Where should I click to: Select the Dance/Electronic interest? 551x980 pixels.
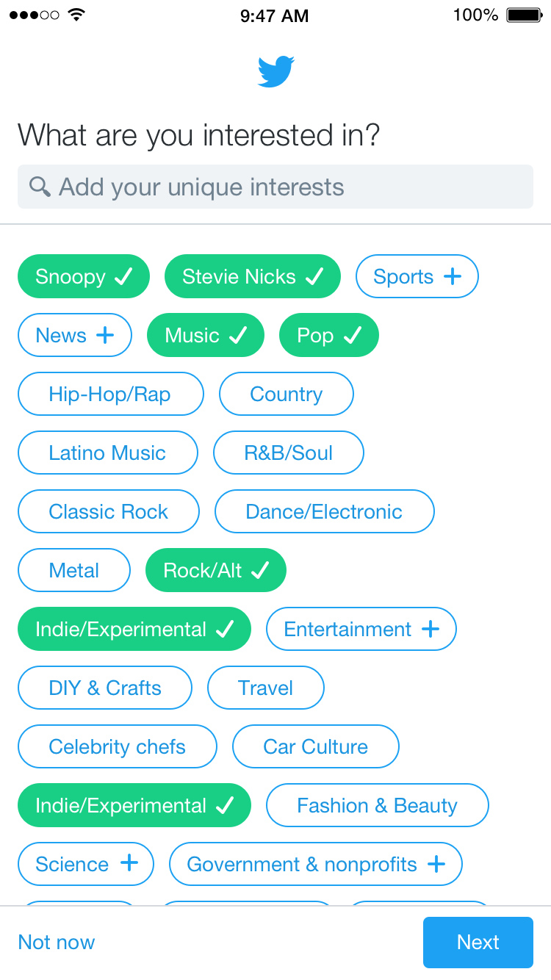[x=324, y=512]
